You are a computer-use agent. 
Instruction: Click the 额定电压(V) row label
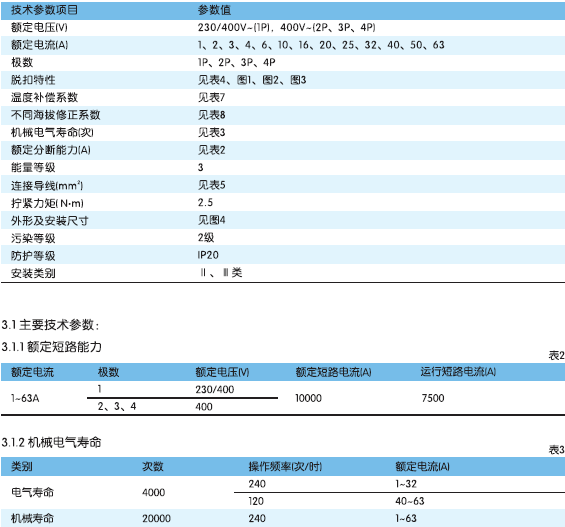[39, 27]
